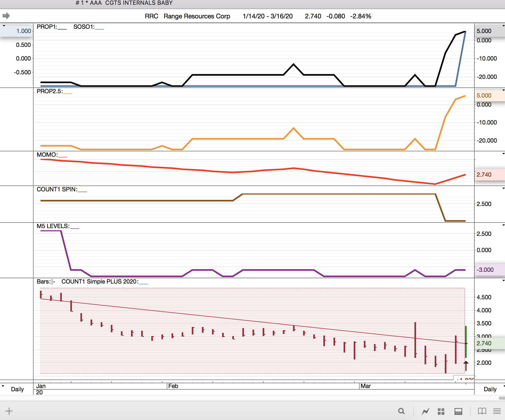Click the black PROP1 line swatch
This screenshot has width=505, height=420.
click(62, 29)
